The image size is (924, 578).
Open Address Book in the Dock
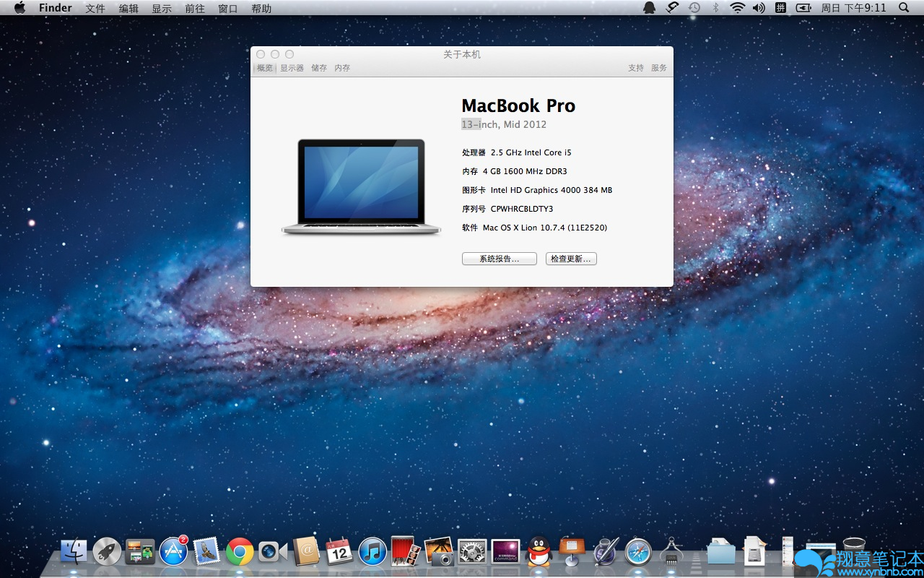pos(306,551)
